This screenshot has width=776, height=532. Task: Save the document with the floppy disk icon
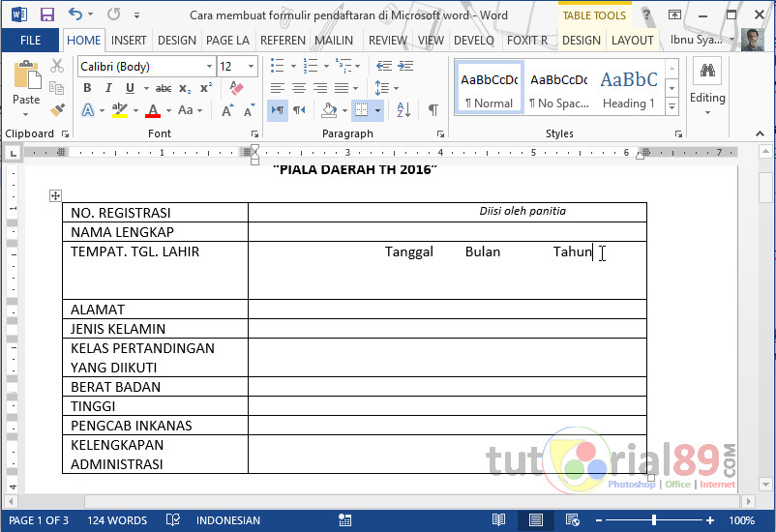coord(46,15)
